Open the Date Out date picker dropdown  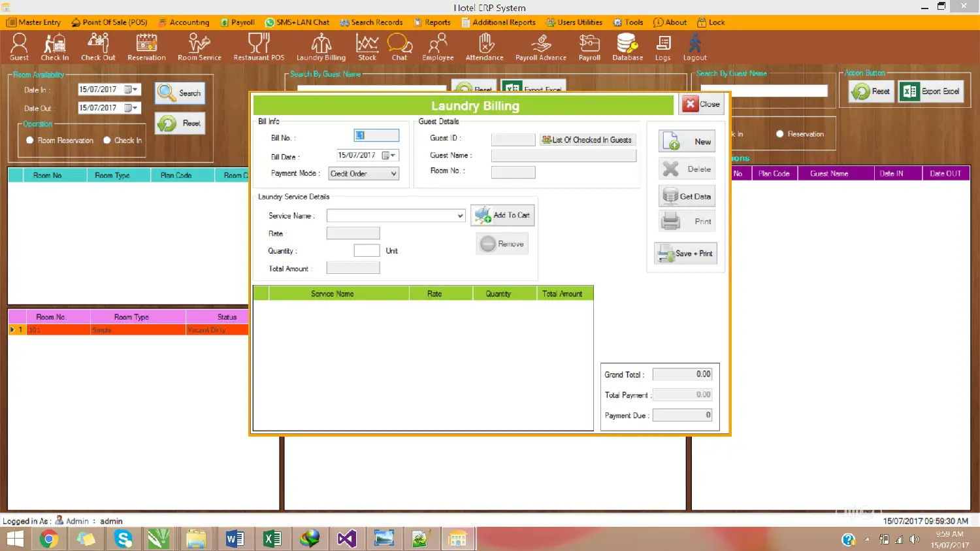coord(131,108)
